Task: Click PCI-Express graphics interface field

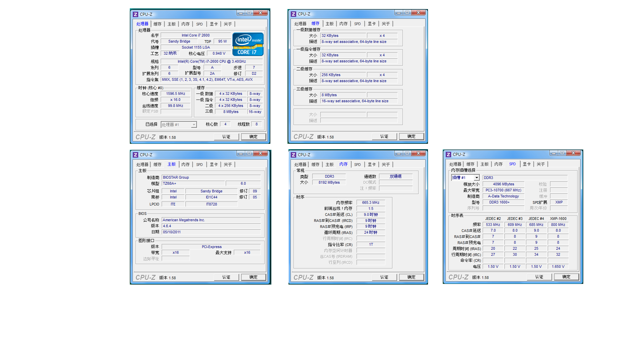Action: tap(211, 247)
